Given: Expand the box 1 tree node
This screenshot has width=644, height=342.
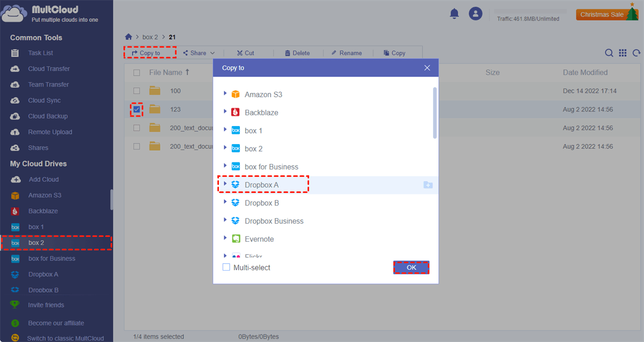Looking at the screenshot, I should pyautogui.click(x=225, y=130).
